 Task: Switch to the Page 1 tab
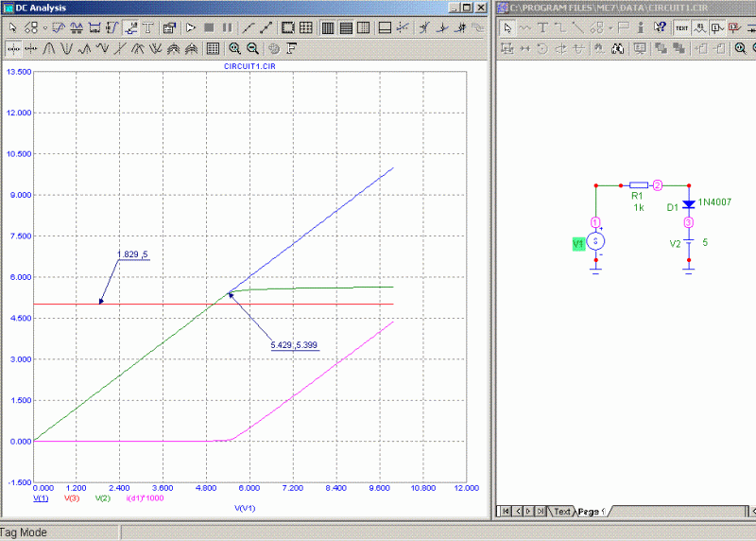(x=592, y=512)
